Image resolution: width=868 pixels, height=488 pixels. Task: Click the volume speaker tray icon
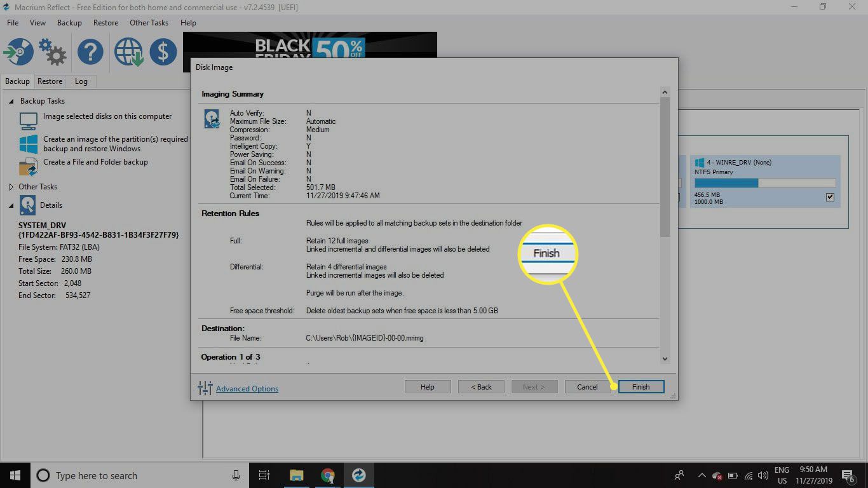[763, 475]
